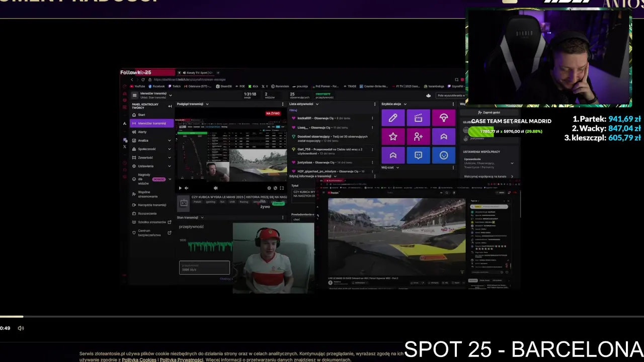Screen dimensions: 644x362
Task: Select Menedżer transmisji in the sidebar
Action: (x=151, y=123)
